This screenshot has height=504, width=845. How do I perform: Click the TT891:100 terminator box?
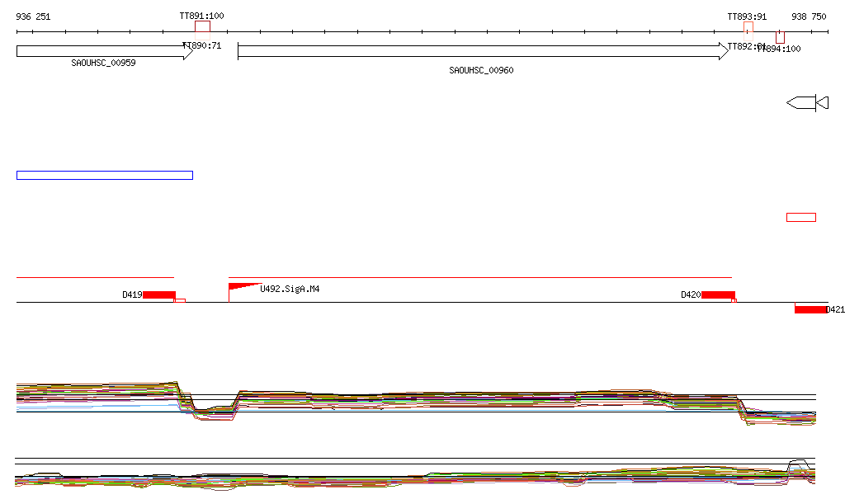202,26
